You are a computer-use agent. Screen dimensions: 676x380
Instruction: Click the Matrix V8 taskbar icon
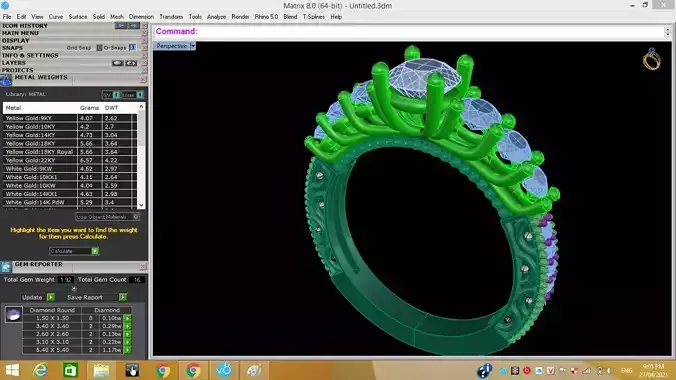[224, 371]
